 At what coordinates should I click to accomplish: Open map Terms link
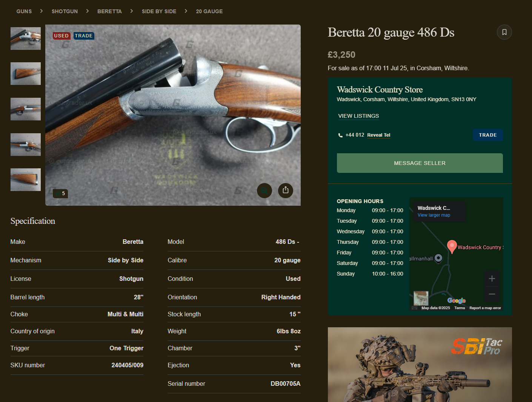pyautogui.click(x=460, y=308)
